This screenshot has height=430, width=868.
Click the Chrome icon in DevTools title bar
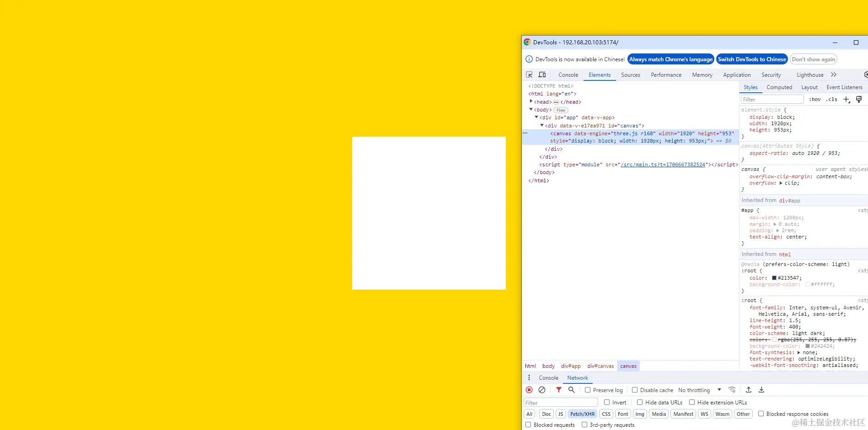coord(527,42)
